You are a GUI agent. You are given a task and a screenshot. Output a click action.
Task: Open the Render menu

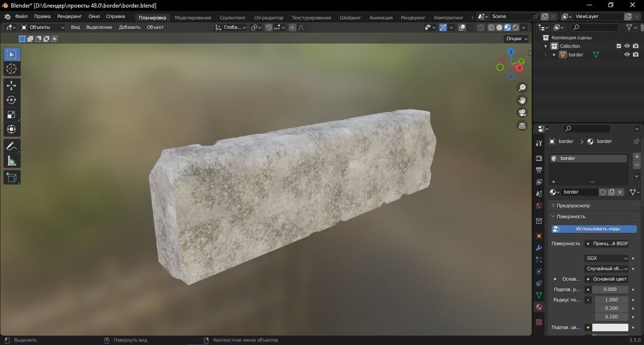[x=70, y=17]
